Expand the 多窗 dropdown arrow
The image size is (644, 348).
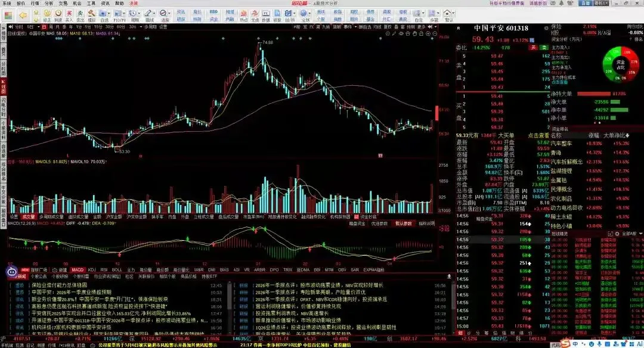pos(438,14)
